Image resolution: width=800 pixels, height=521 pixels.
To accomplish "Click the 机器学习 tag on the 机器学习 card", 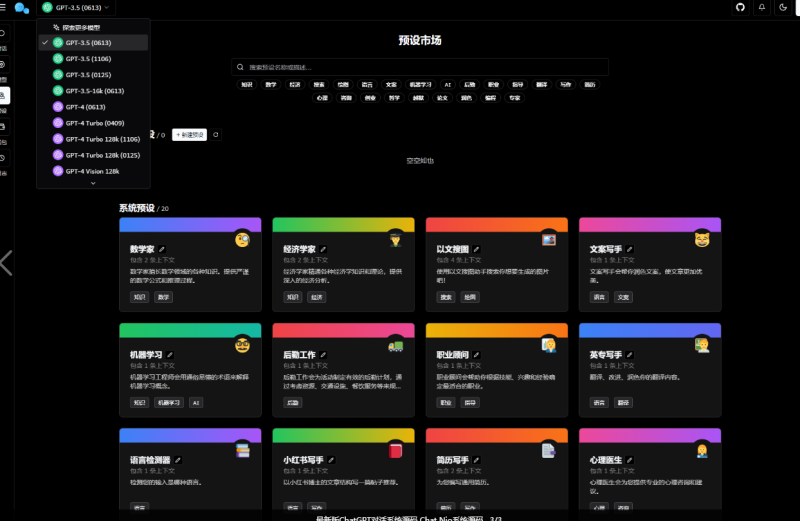I will pos(169,403).
